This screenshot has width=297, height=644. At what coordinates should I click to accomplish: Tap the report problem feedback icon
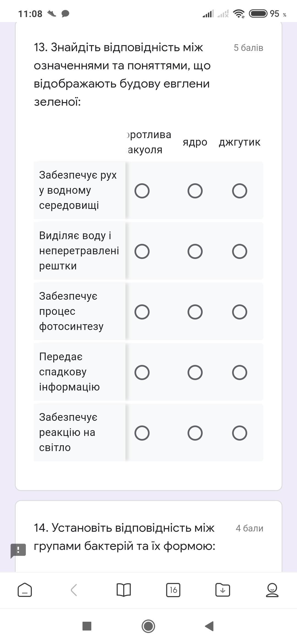18,550
